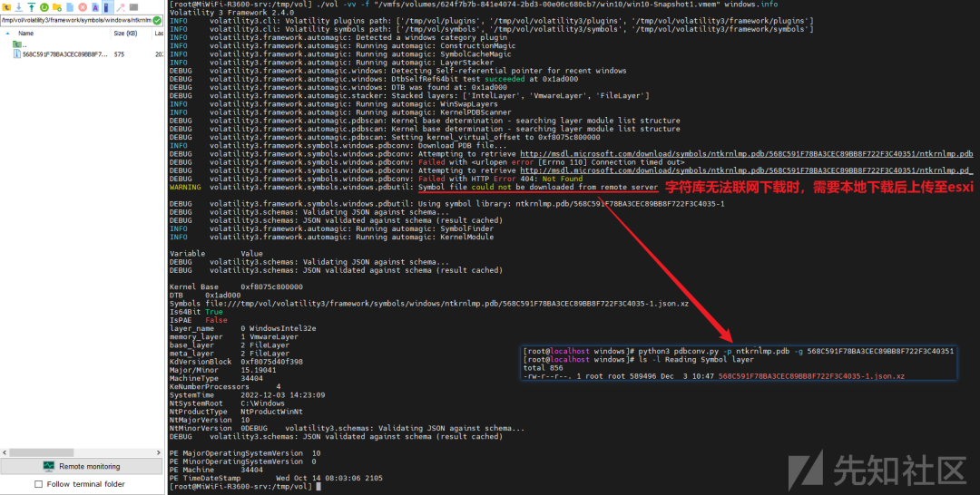Confirm the path with green checkmark icon

157,20
